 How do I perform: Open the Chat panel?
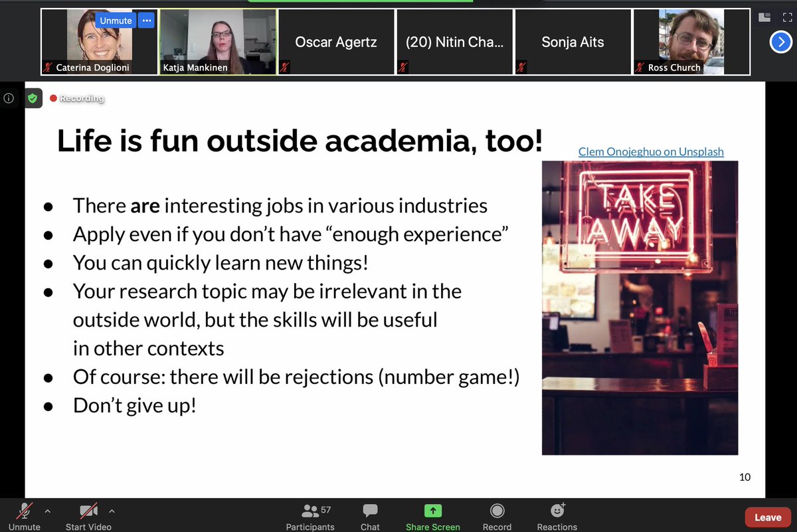pyautogui.click(x=370, y=517)
